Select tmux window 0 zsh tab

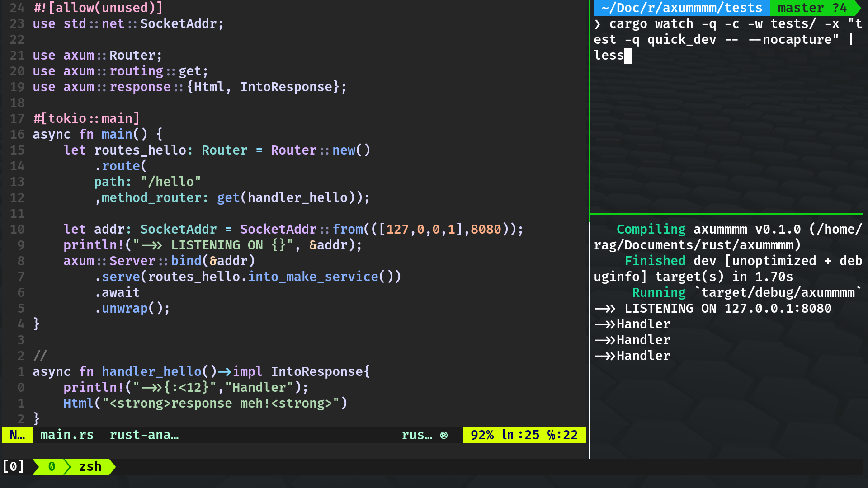(75, 467)
